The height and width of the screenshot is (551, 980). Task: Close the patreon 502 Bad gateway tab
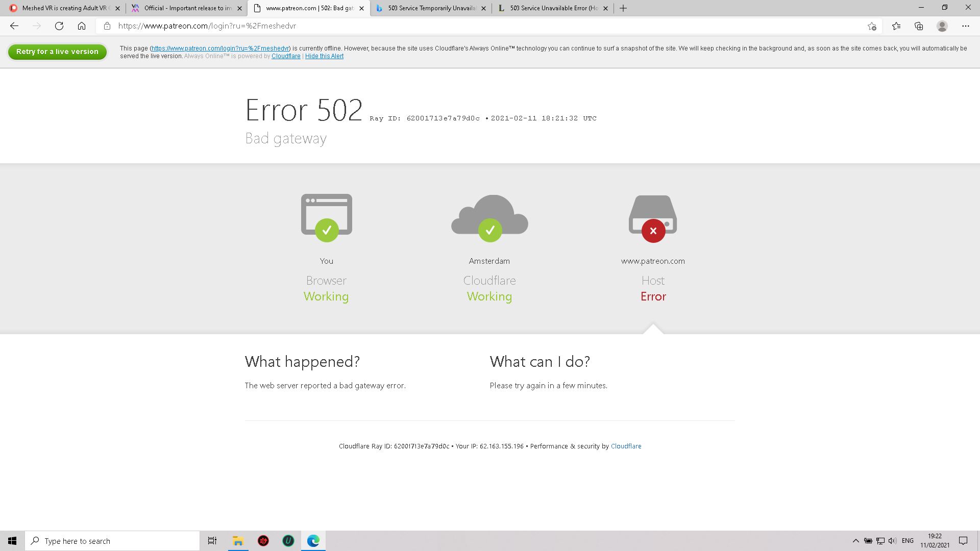pos(361,8)
